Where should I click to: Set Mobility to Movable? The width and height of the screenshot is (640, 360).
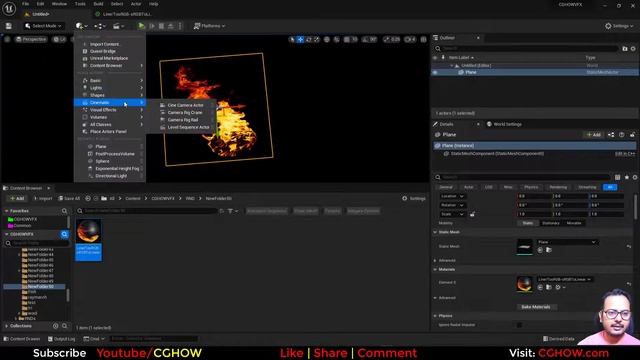point(574,223)
